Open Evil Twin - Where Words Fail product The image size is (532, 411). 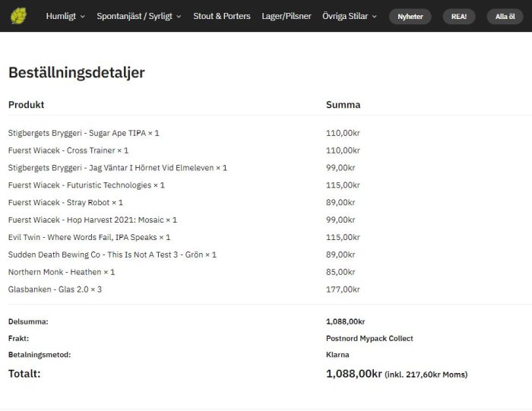[89, 237]
